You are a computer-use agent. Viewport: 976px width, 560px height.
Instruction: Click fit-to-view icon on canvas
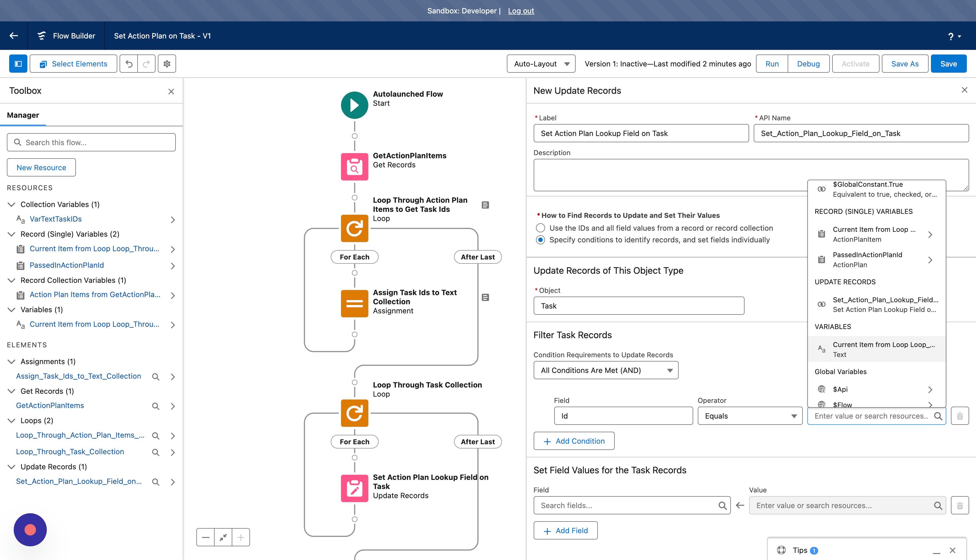[x=223, y=537]
